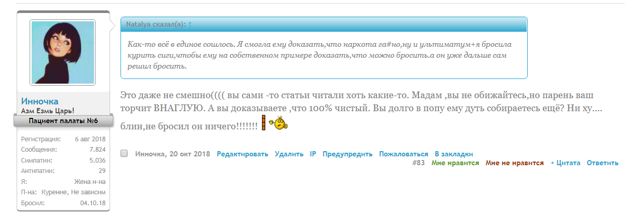Open the post permalink #83

[x=419, y=163]
